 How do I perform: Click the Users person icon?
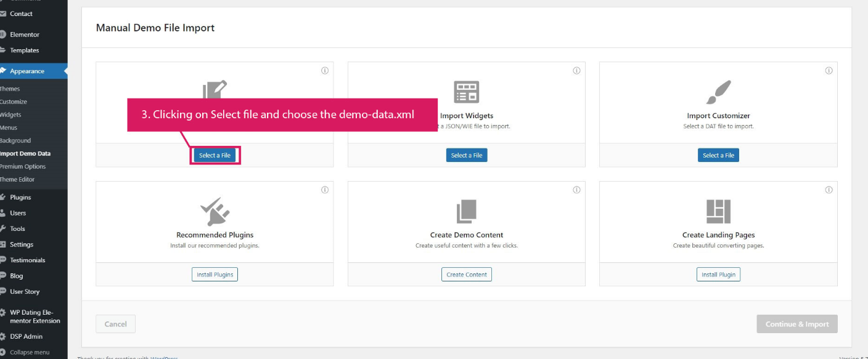(2, 213)
